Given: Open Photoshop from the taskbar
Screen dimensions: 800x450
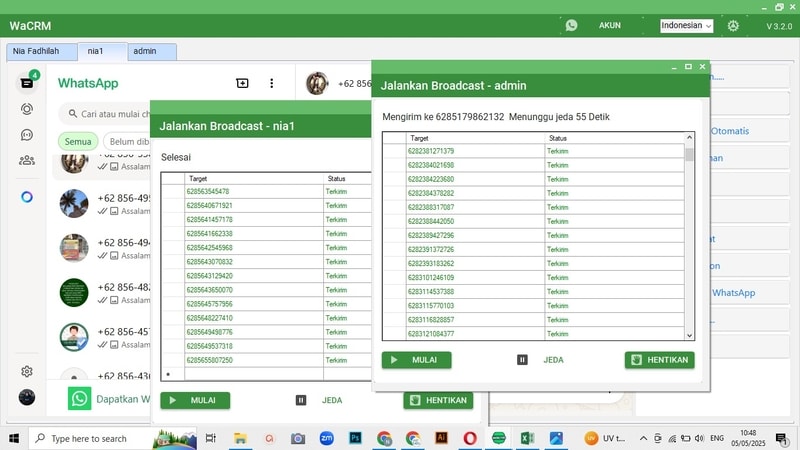Looking at the screenshot, I should click(x=356, y=438).
